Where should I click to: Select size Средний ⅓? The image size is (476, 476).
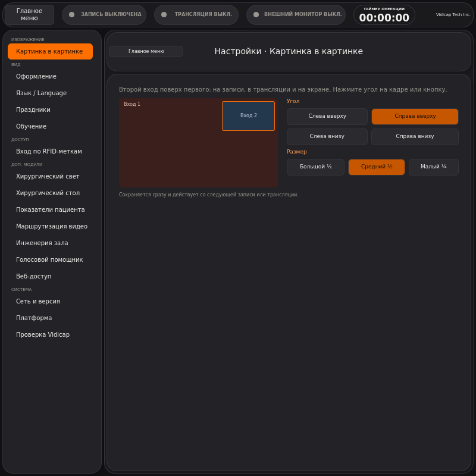(x=377, y=167)
